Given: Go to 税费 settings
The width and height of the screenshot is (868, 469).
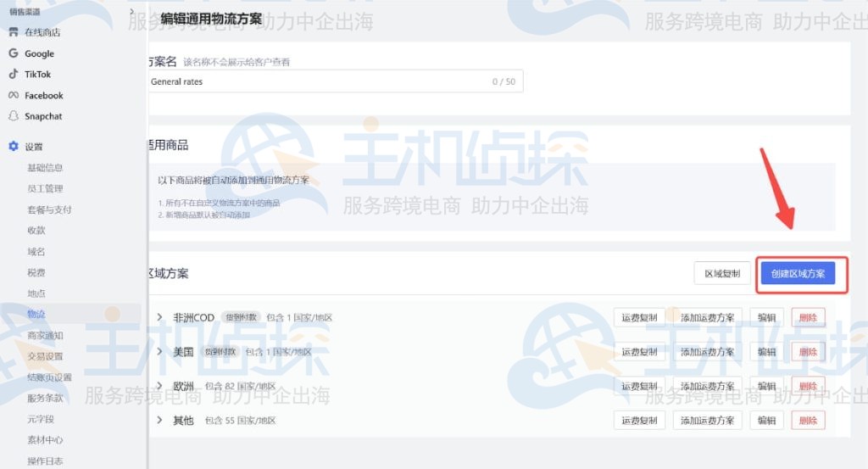Looking at the screenshot, I should 36,272.
